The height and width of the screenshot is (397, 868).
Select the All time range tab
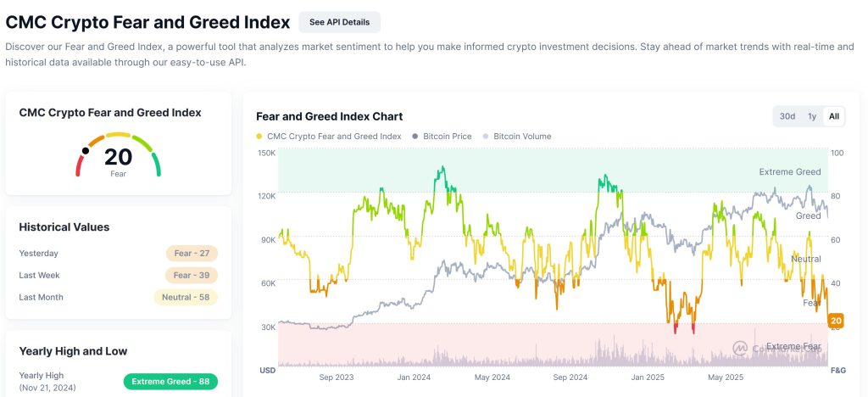click(834, 116)
